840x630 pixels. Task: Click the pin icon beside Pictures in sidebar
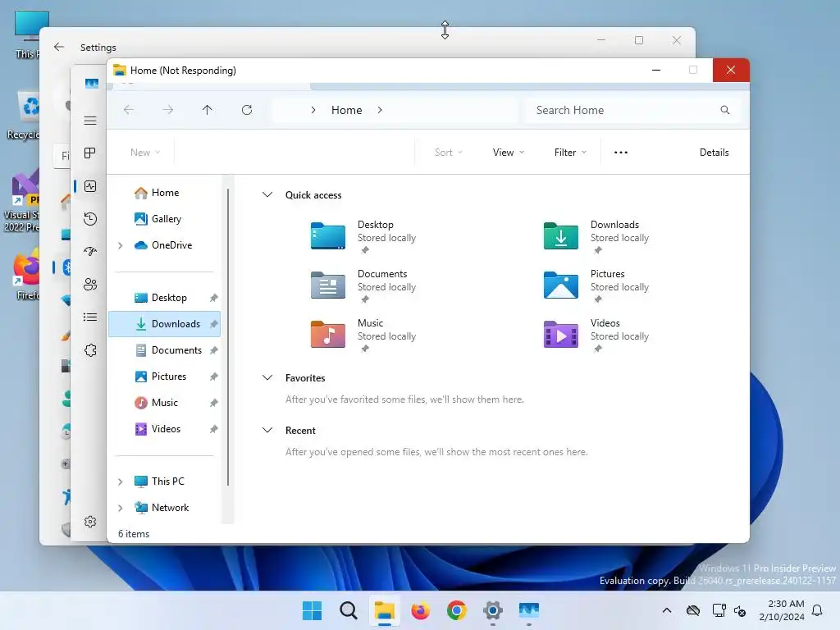(x=214, y=376)
